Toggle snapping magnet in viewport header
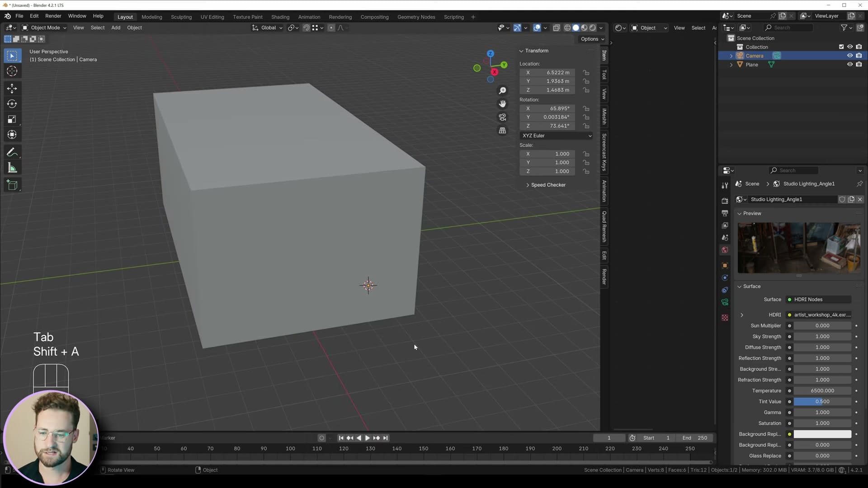The height and width of the screenshot is (488, 868). coord(306,28)
